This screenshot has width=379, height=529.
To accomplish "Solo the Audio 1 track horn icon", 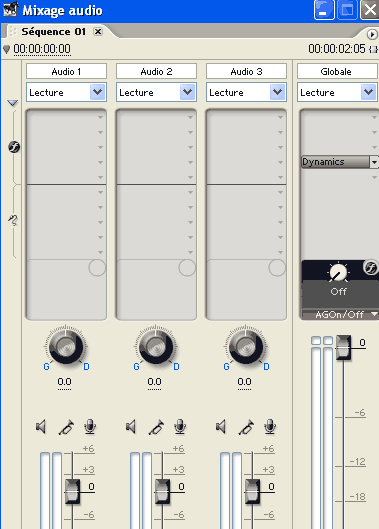I will (66, 427).
